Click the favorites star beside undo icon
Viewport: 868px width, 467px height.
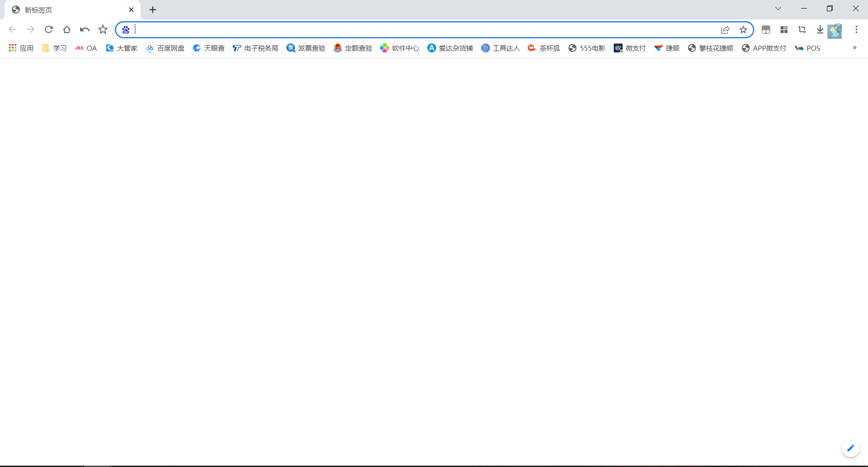tap(103, 29)
